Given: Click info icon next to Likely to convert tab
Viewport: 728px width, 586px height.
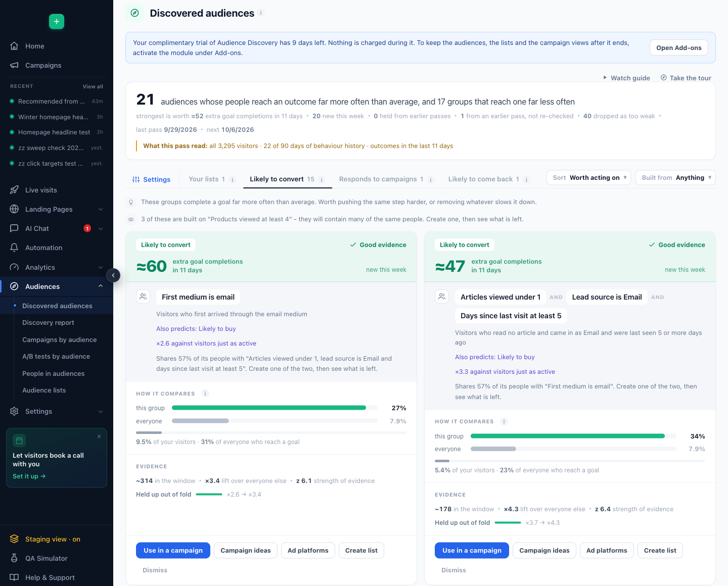Looking at the screenshot, I should pos(322,179).
